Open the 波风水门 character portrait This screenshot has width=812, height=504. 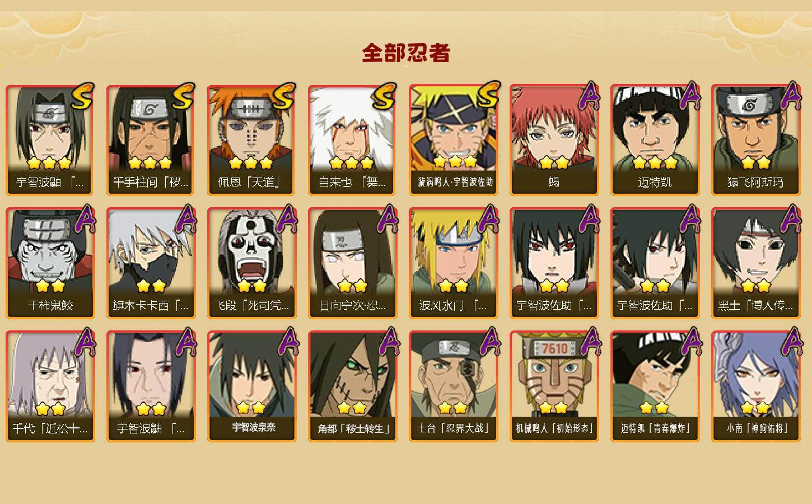453,263
